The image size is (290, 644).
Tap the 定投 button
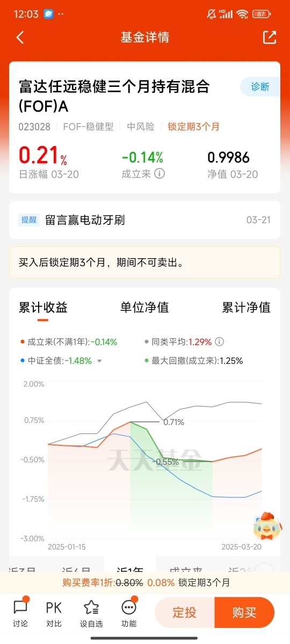[x=185, y=612]
